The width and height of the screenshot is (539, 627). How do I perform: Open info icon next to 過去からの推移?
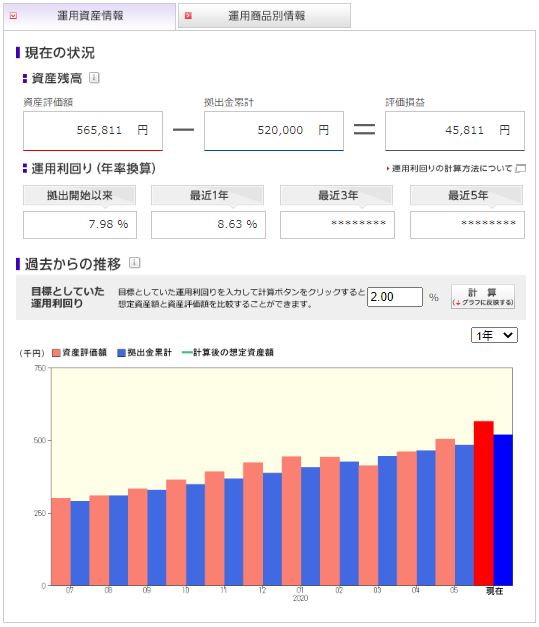134,263
